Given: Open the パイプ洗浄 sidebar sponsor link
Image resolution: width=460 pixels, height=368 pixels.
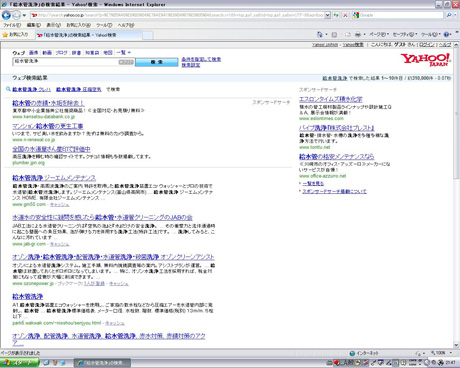Looking at the screenshot, I should click(337, 128).
